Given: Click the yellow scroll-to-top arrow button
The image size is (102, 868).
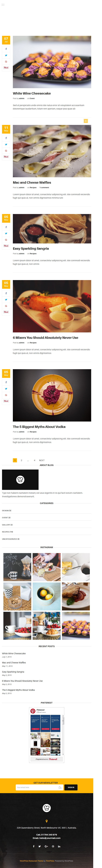Looking at the screenshot, I should [85, 121].
